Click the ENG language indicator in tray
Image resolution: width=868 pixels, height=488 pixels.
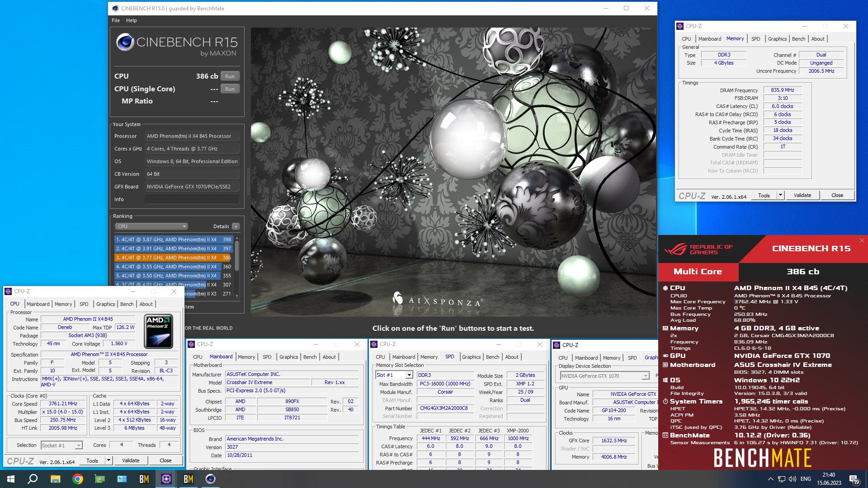[806, 479]
